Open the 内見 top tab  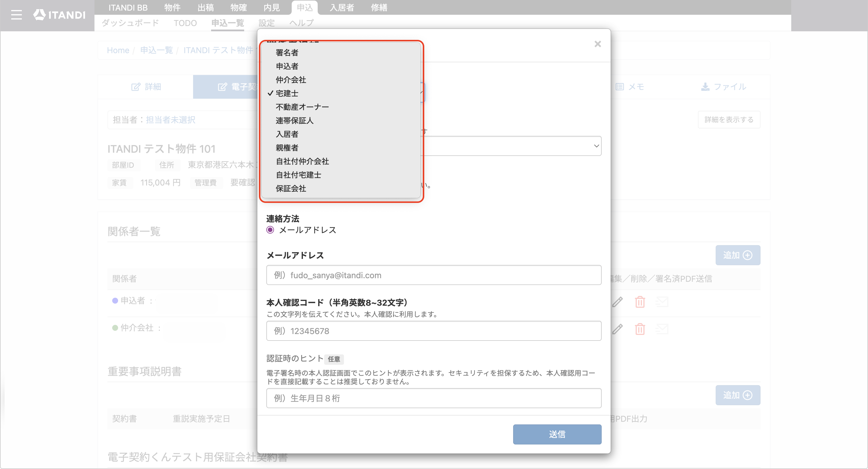271,7
